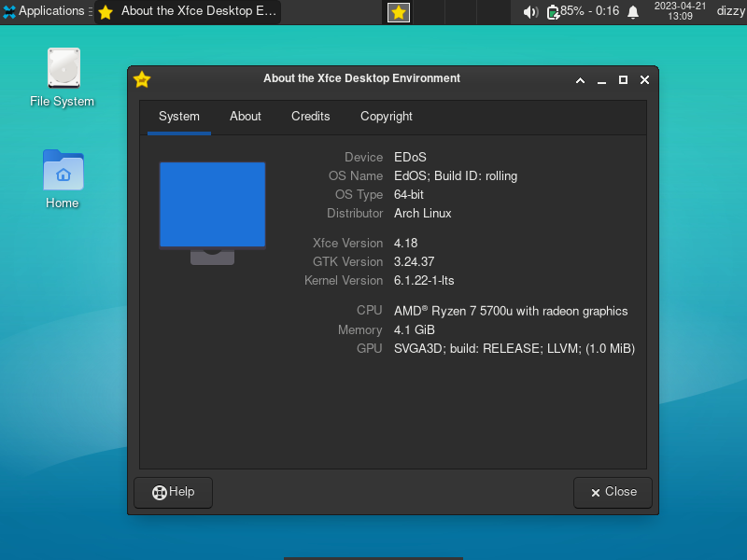
Task: Click the battery power icon
Action: (x=553, y=12)
